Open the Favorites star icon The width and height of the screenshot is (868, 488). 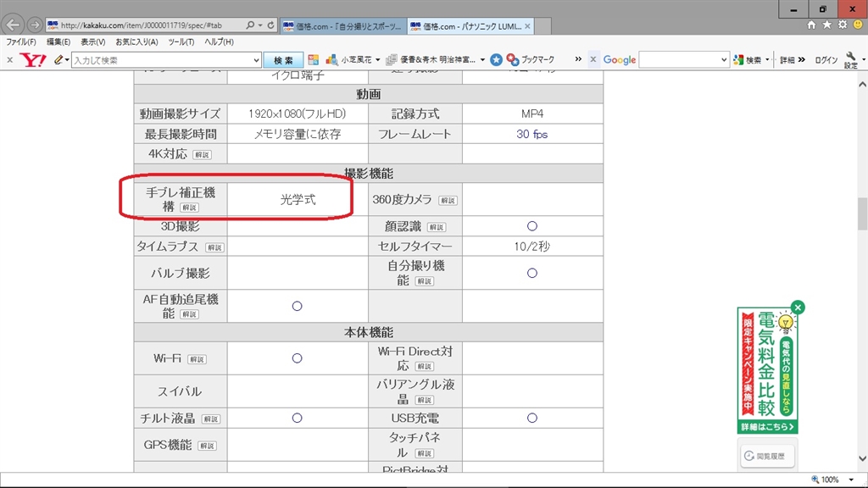pos(827,25)
